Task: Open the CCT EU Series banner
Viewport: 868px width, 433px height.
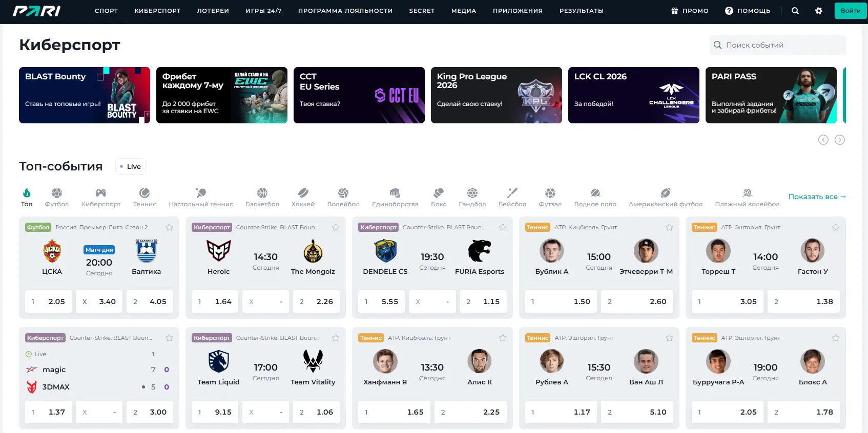Action: tap(359, 95)
